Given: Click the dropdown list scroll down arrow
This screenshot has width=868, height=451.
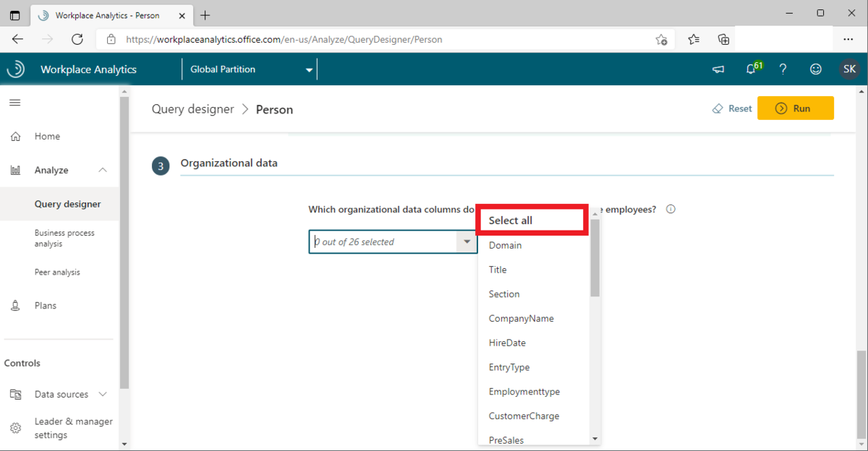Looking at the screenshot, I should [595, 439].
